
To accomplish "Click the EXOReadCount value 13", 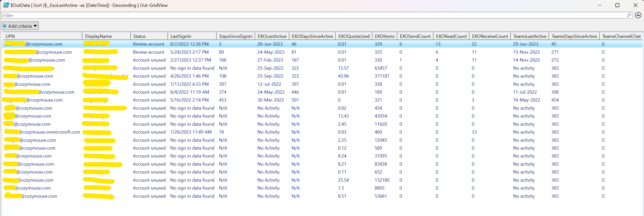I will pyautogui.click(x=438, y=44).
